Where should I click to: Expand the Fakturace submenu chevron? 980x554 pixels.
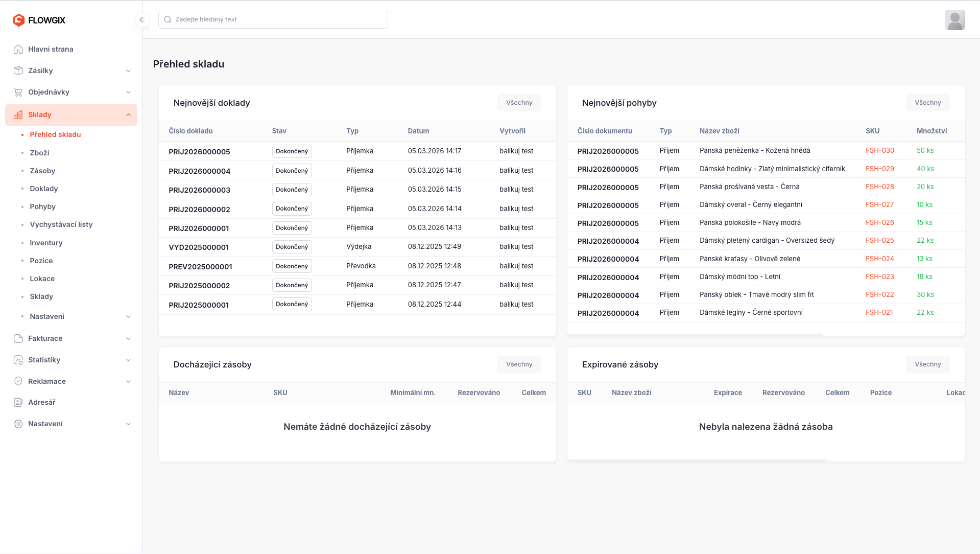pyautogui.click(x=128, y=339)
